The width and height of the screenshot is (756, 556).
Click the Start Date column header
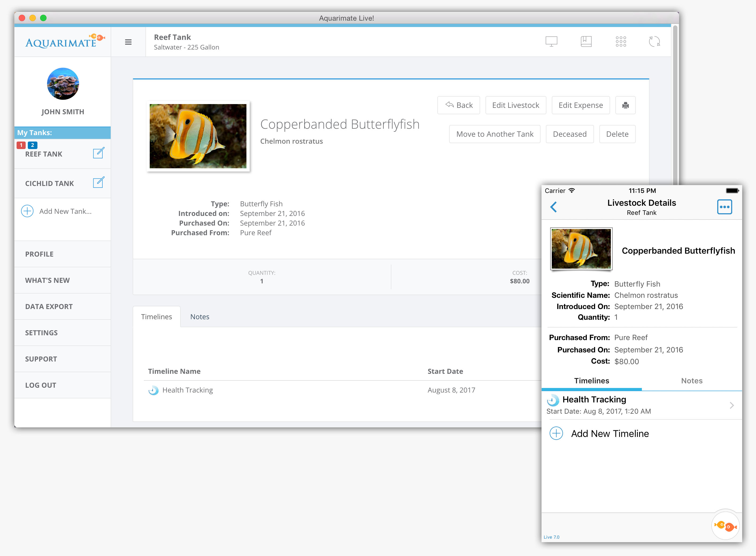pyautogui.click(x=445, y=371)
